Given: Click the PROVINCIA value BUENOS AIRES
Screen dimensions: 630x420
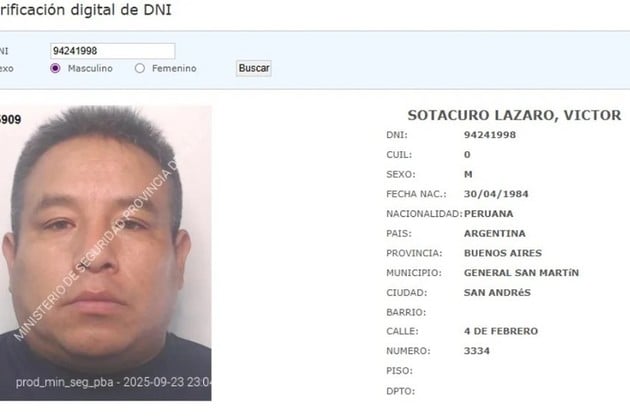Looking at the screenshot, I should tap(503, 253).
